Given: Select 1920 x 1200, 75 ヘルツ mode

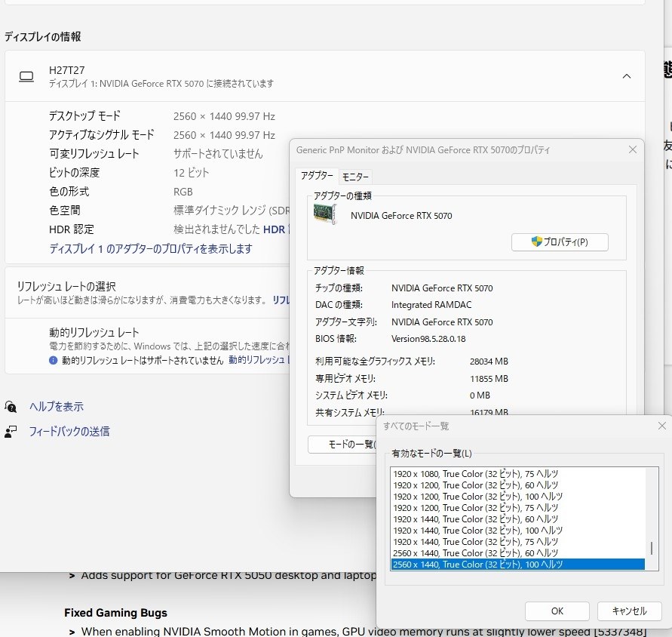Looking at the screenshot, I should [x=517, y=507].
